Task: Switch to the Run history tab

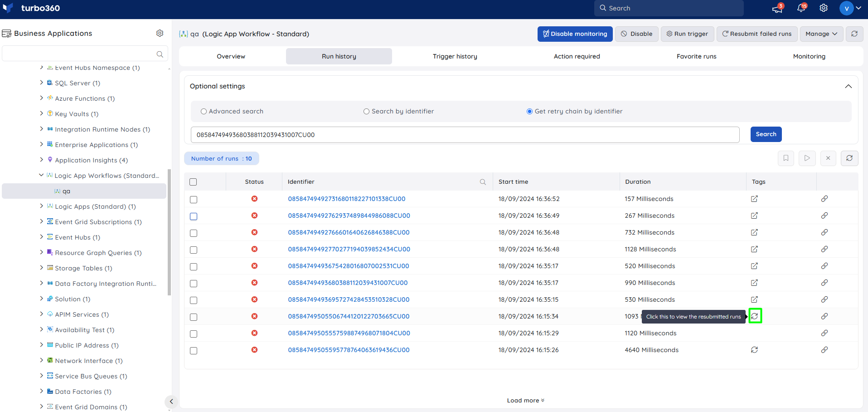Action: [339, 56]
